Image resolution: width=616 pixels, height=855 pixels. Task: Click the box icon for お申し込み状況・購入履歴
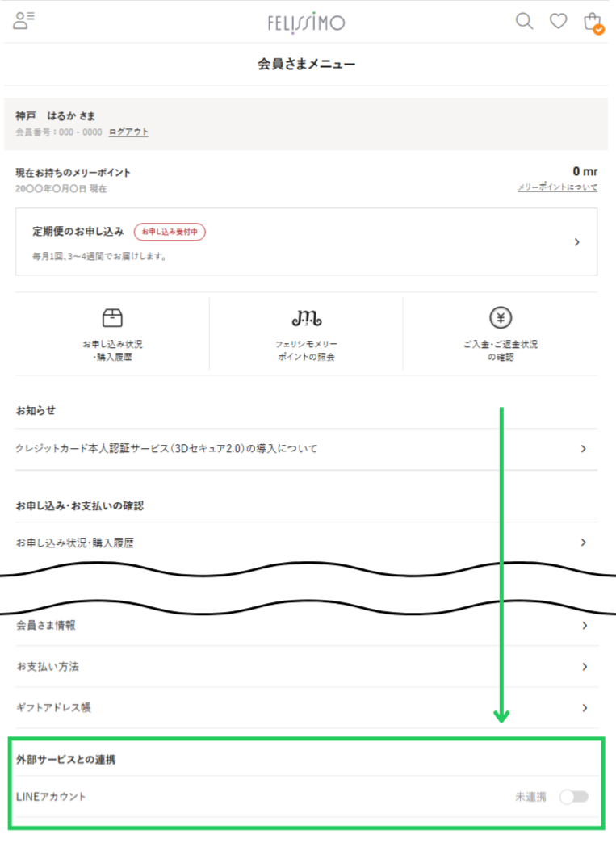pyautogui.click(x=112, y=317)
